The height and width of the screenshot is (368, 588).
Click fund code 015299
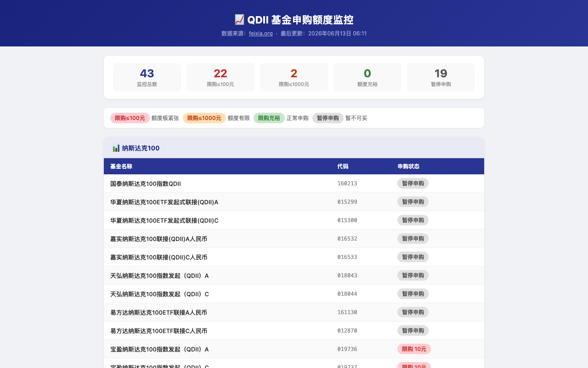click(x=347, y=202)
